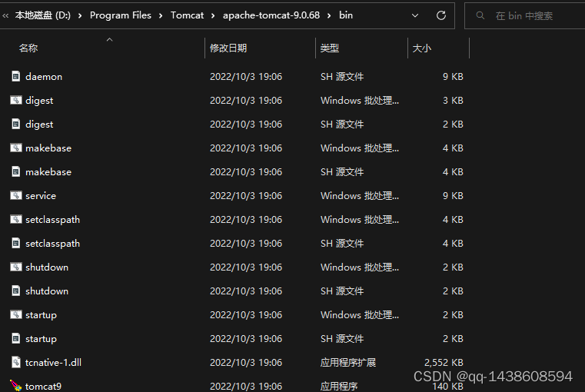Click the tcnative-1.dll file icon
The width and height of the screenshot is (585, 392).
pos(15,363)
